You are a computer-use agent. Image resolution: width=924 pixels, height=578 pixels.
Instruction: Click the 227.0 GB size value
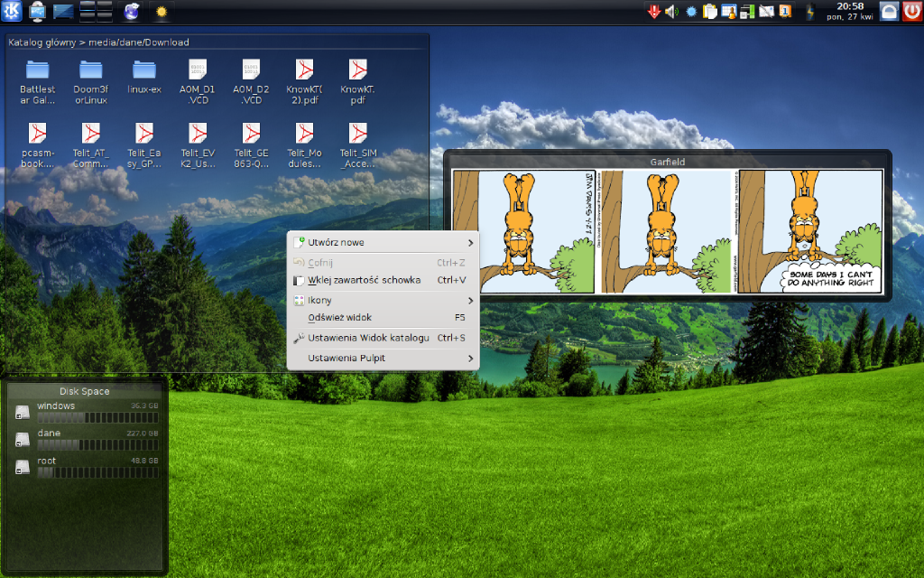[143, 433]
